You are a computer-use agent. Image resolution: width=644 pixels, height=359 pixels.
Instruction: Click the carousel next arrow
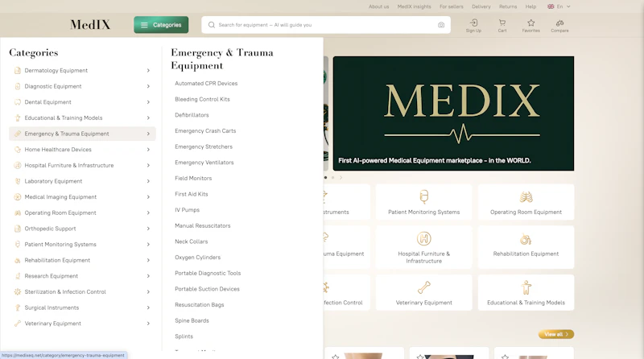click(x=341, y=178)
